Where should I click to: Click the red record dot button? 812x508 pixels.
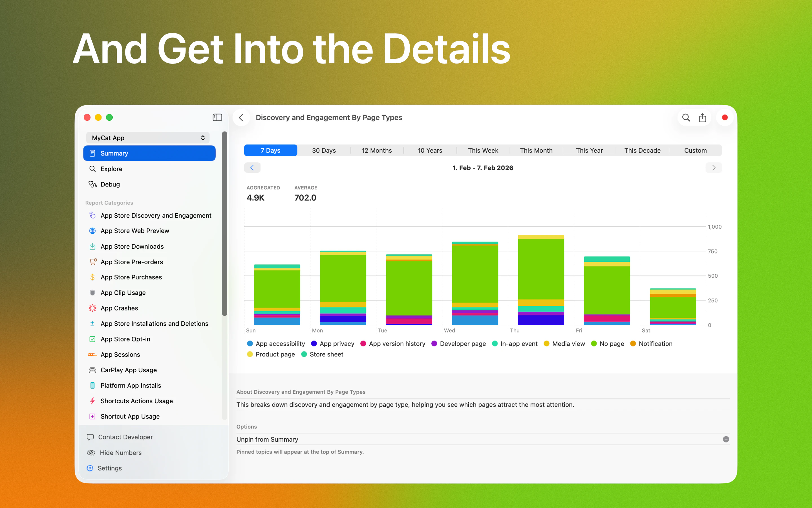(x=725, y=117)
